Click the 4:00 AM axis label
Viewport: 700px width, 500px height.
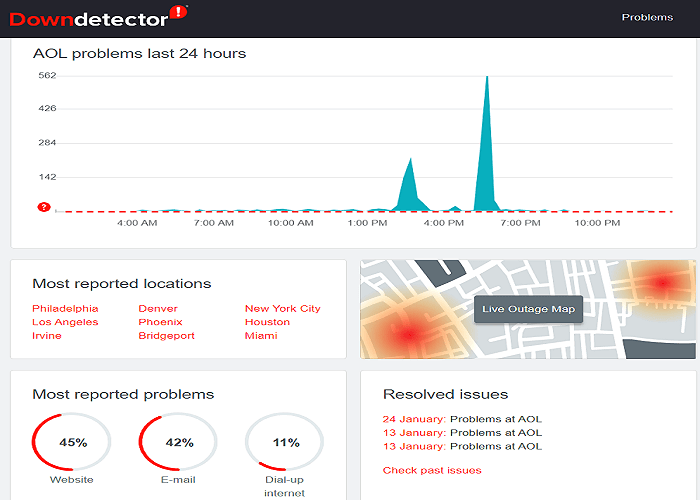tap(137, 223)
